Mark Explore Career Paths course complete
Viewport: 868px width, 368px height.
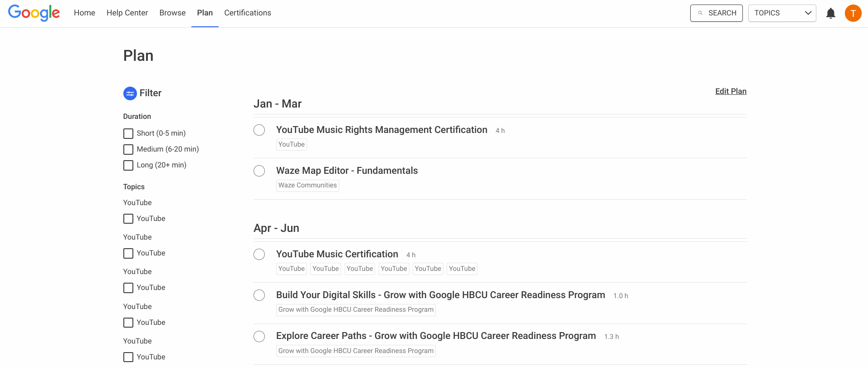[x=259, y=336]
